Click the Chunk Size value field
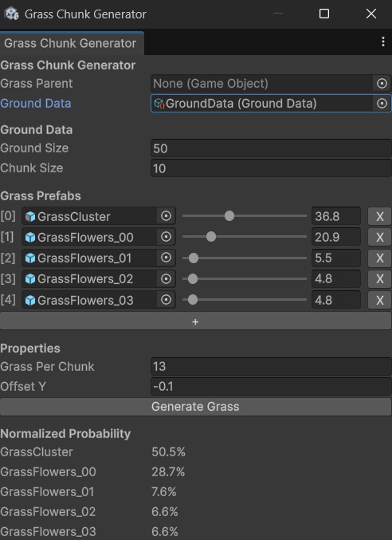The image size is (392, 540). (271, 168)
